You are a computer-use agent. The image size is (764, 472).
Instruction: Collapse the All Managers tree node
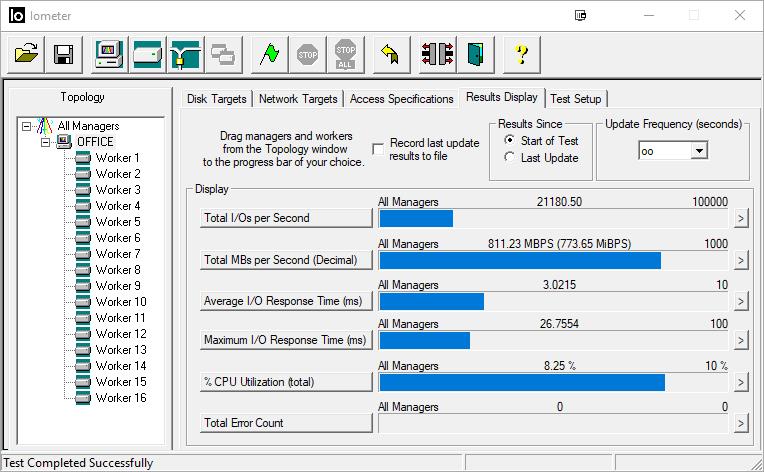pos(26,126)
